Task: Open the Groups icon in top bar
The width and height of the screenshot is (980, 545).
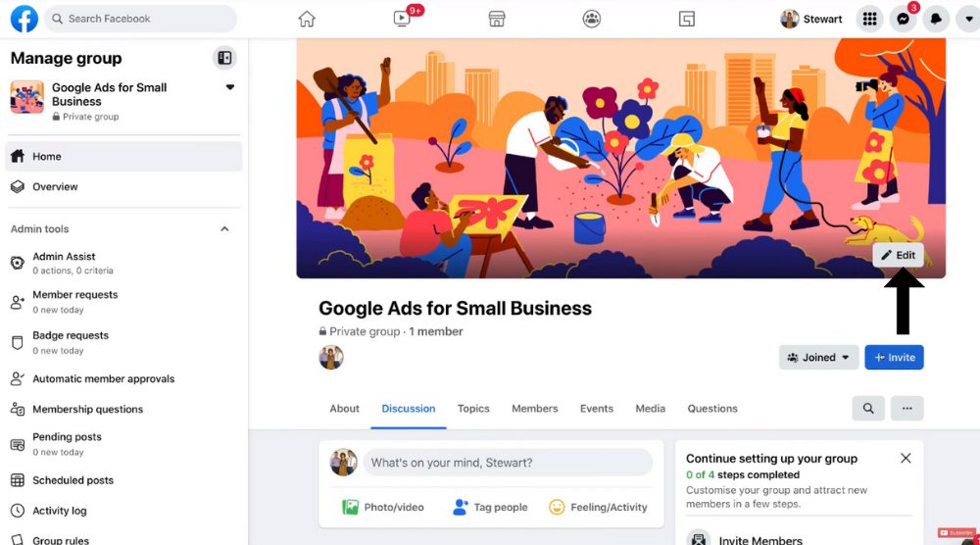Action: (x=591, y=19)
